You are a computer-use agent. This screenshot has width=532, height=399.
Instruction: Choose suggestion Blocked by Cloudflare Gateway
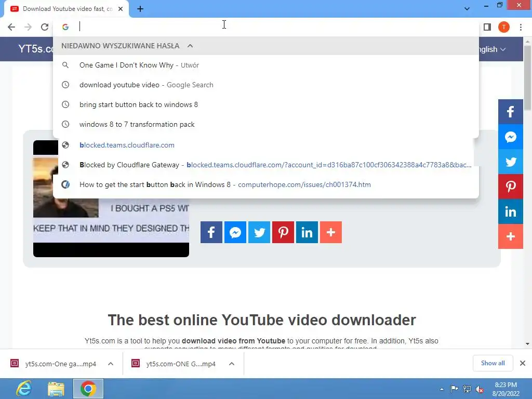click(265, 165)
